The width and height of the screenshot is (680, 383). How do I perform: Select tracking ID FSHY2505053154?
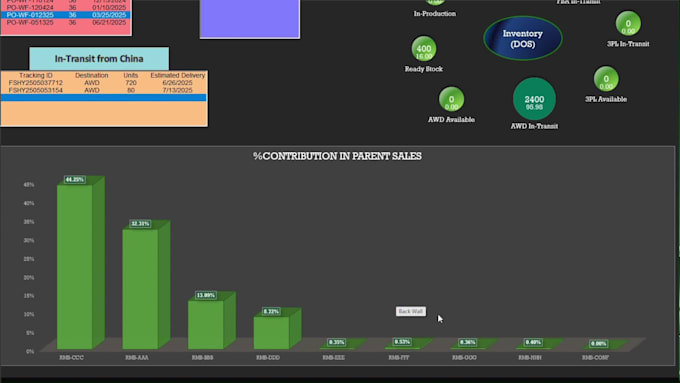pyautogui.click(x=36, y=90)
